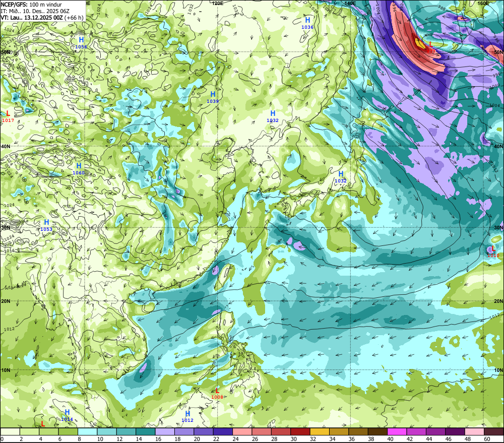Click the 'VT: Lau.. 13.12.2025 00Z (+66 h)' line

[42, 18]
